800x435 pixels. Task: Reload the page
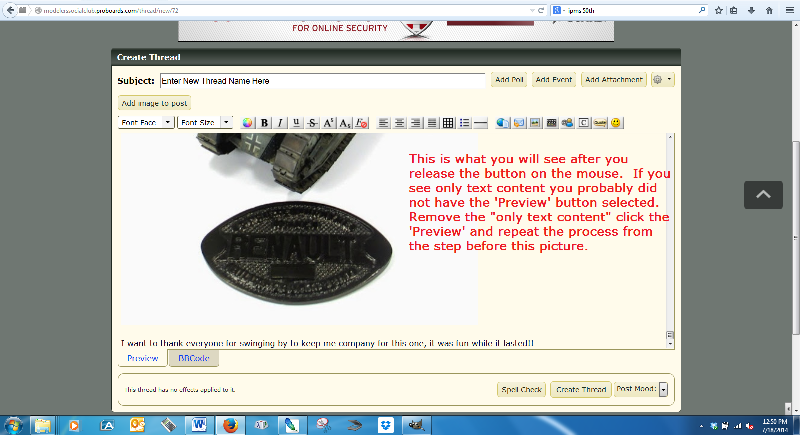click(x=541, y=10)
